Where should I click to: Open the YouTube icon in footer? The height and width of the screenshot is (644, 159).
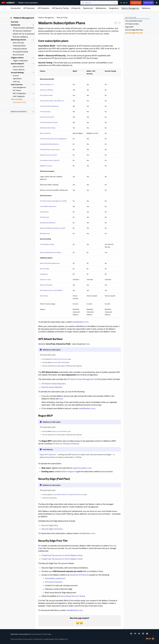147,633
